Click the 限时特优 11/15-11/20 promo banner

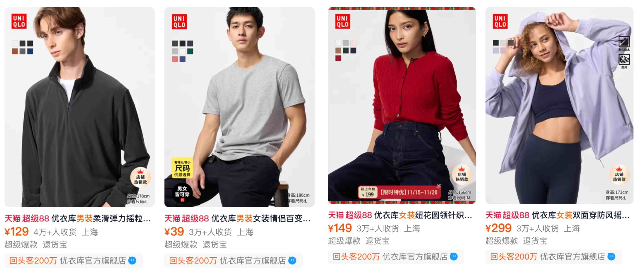click(399, 192)
